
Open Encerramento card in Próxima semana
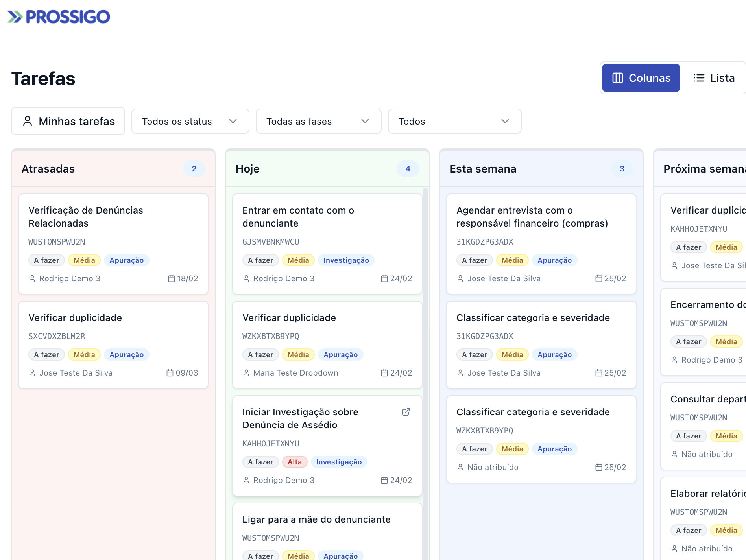(x=704, y=332)
